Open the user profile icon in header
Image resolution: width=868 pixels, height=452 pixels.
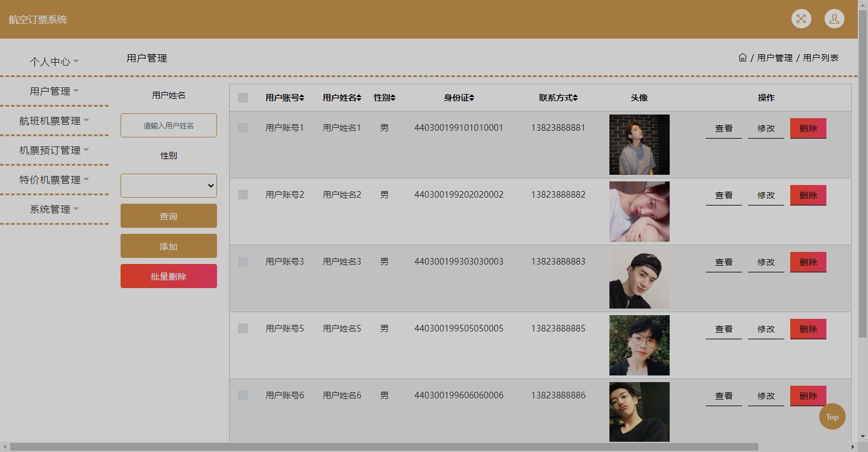[834, 19]
